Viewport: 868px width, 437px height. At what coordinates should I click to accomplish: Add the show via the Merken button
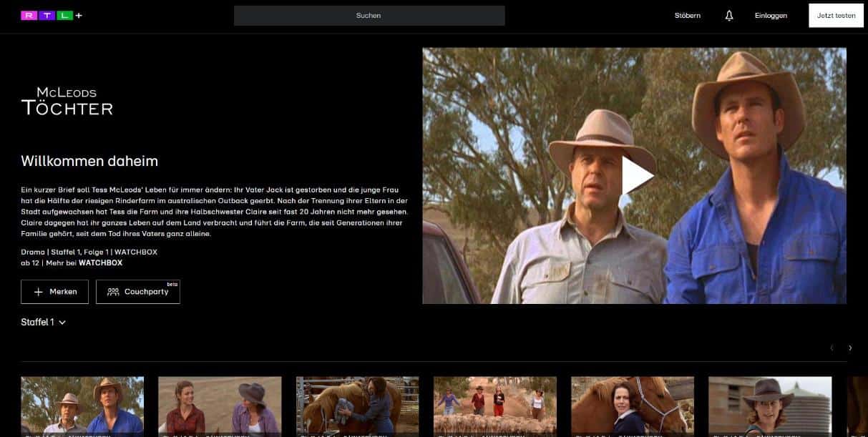(55, 292)
